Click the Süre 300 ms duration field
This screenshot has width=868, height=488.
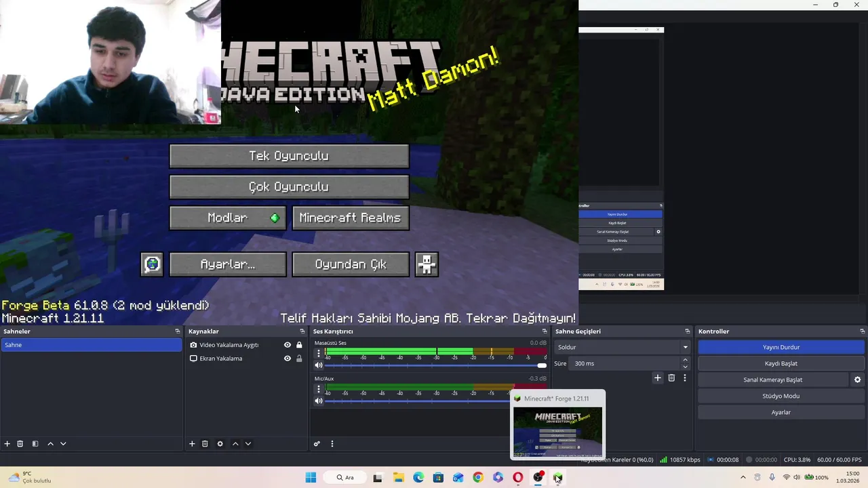(624, 363)
